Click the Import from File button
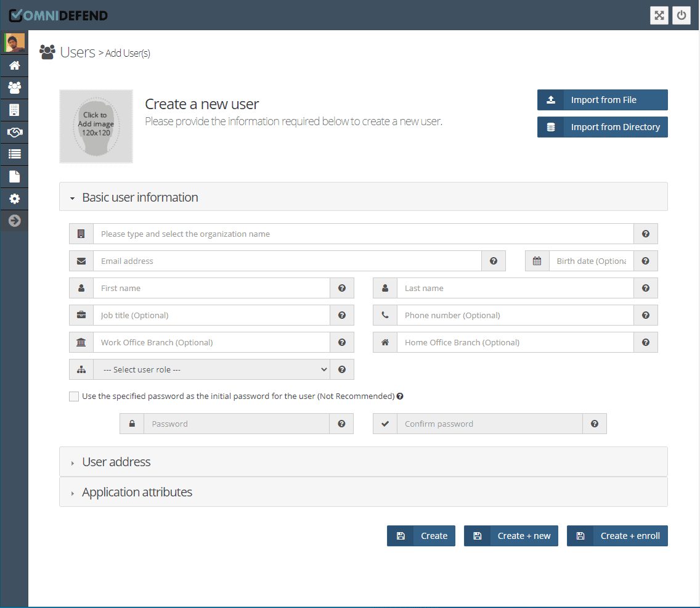 [x=602, y=100]
